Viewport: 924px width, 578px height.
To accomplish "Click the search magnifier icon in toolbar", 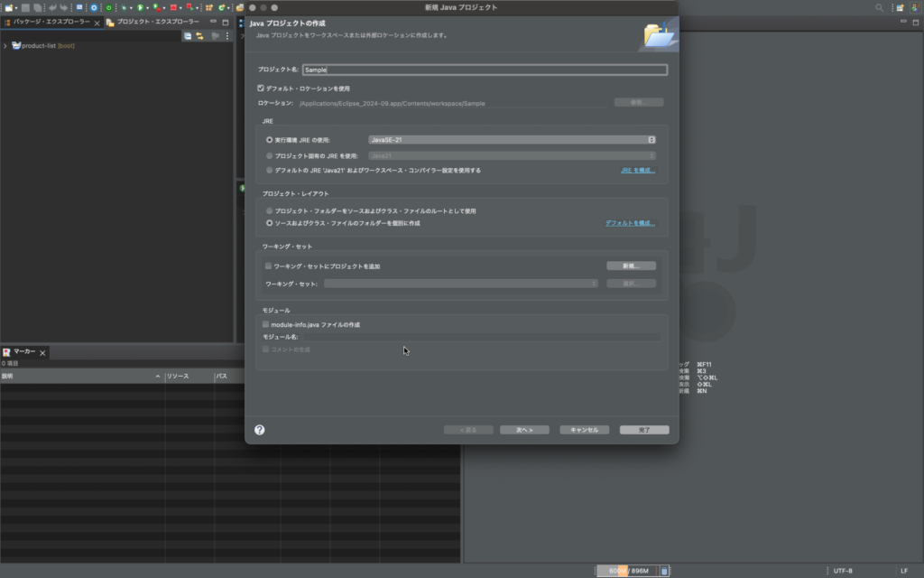I will point(880,7).
